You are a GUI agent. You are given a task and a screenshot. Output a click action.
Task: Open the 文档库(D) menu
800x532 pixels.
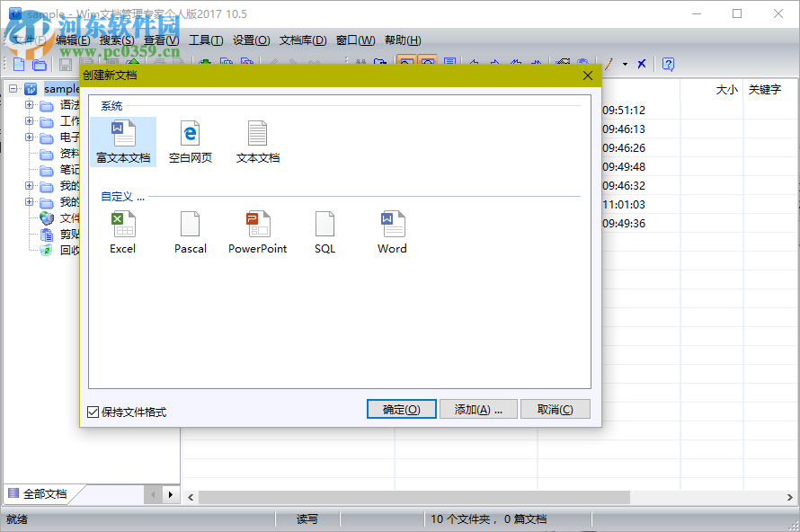click(x=303, y=40)
